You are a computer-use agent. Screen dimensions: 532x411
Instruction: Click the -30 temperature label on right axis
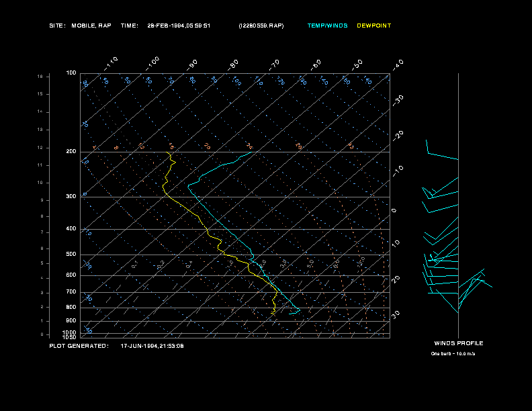tap(398, 100)
